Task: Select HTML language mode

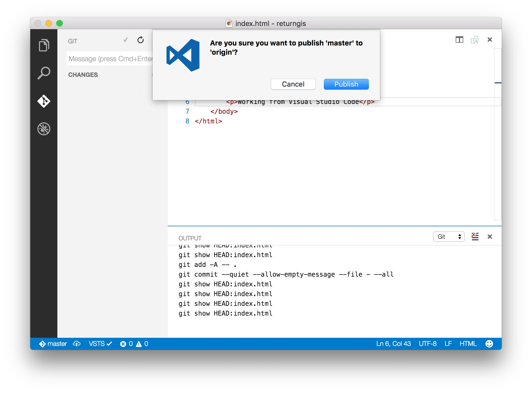Action: tap(468, 344)
